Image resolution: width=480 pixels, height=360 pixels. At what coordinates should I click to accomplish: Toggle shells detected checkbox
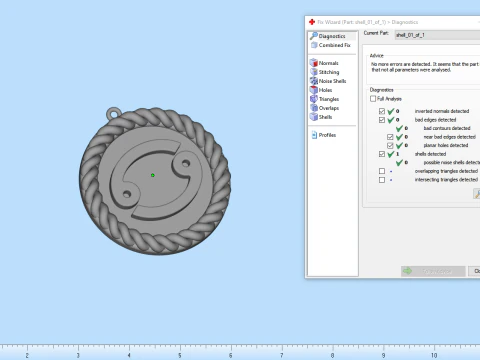(382, 154)
